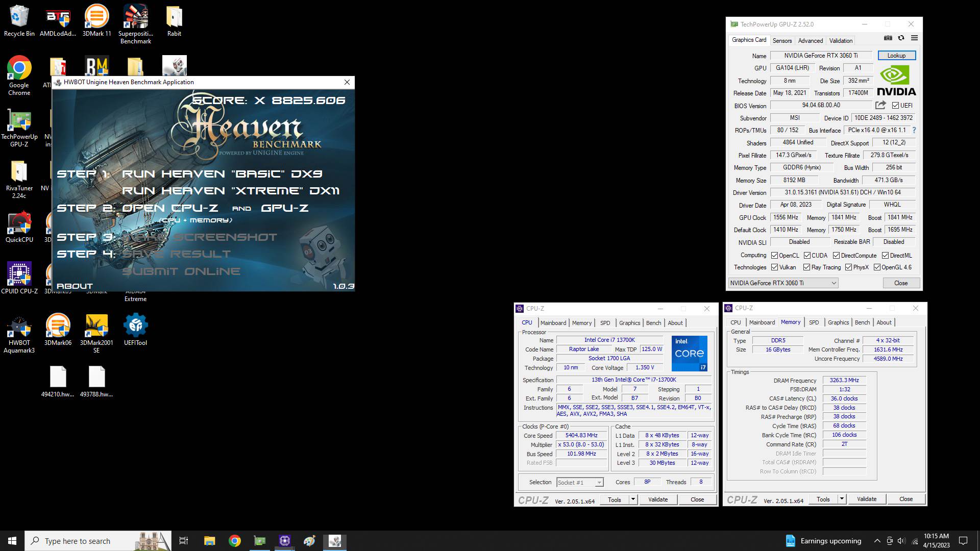Switch to Advanced tab in GPU-Z
Screen dimensions: 980x551
click(810, 40)
